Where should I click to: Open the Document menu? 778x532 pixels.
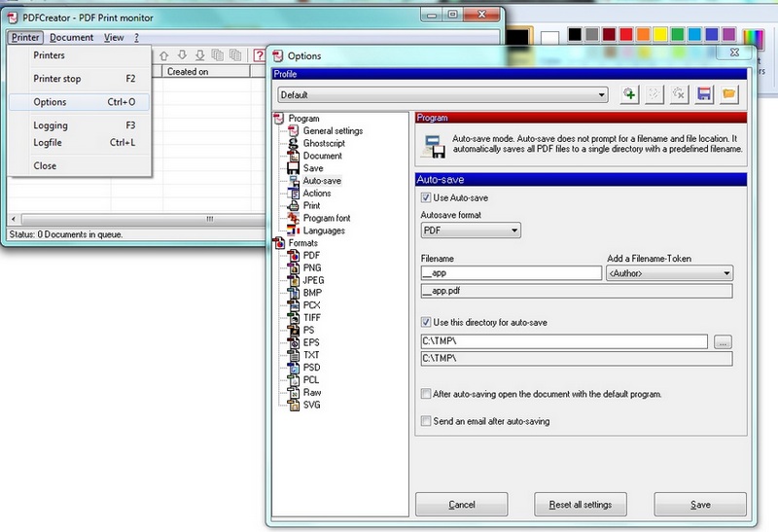[72, 37]
